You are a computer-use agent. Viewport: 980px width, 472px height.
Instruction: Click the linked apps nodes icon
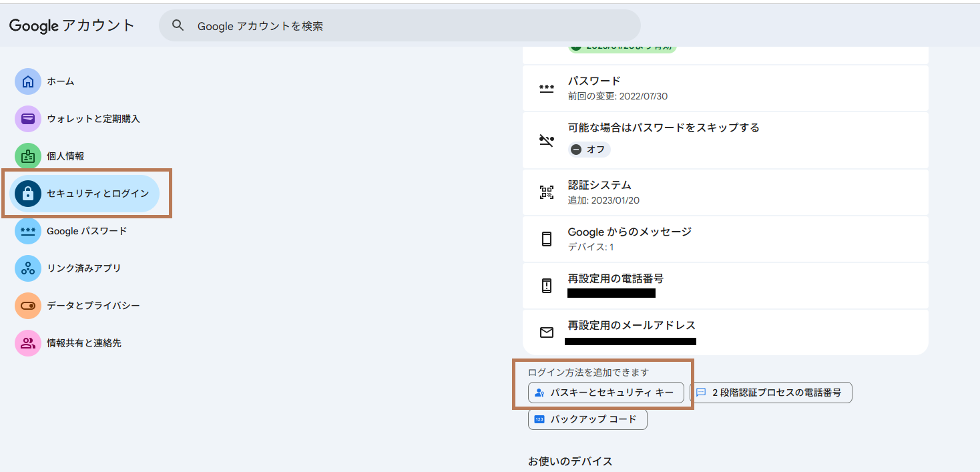point(28,268)
